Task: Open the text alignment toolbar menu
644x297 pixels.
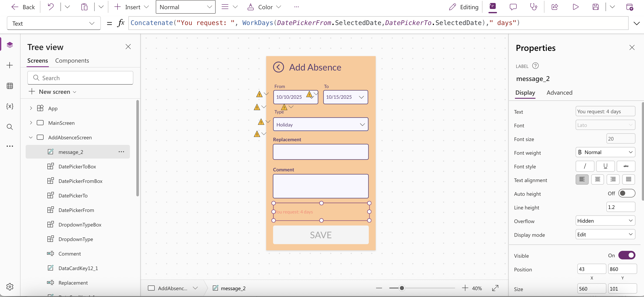Action: pyautogui.click(x=229, y=7)
